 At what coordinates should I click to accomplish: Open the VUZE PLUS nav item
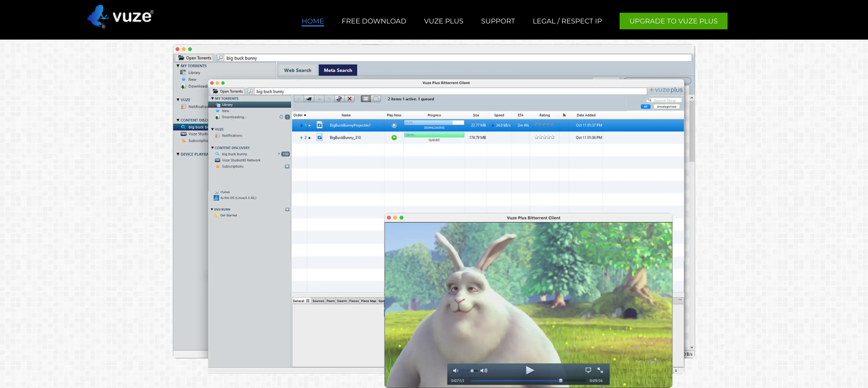tap(444, 21)
